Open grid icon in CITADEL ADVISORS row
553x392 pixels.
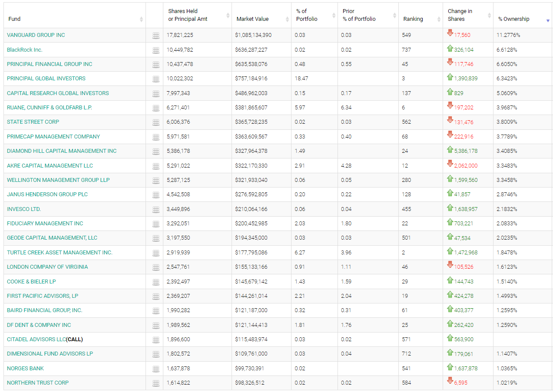coord(156,340)
